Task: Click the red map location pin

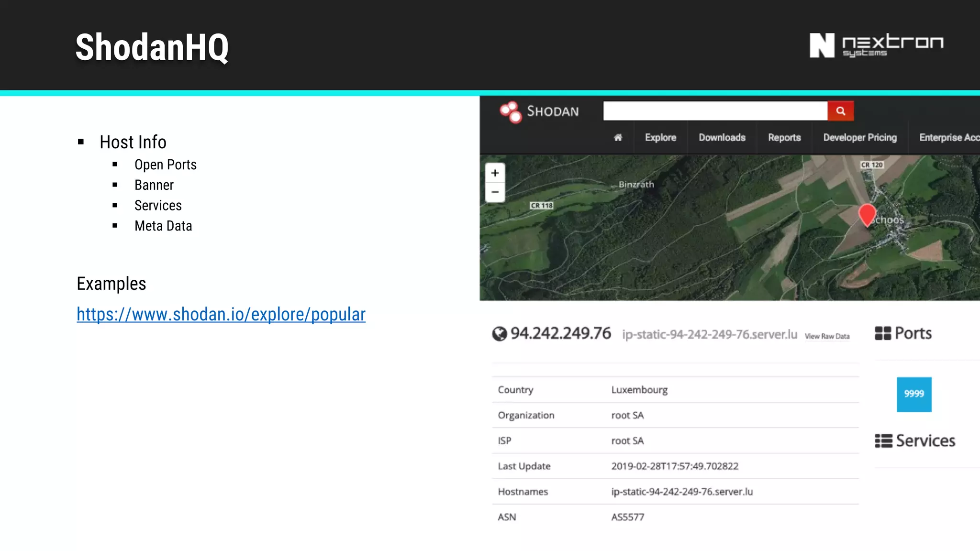Action: coord(867,215)
